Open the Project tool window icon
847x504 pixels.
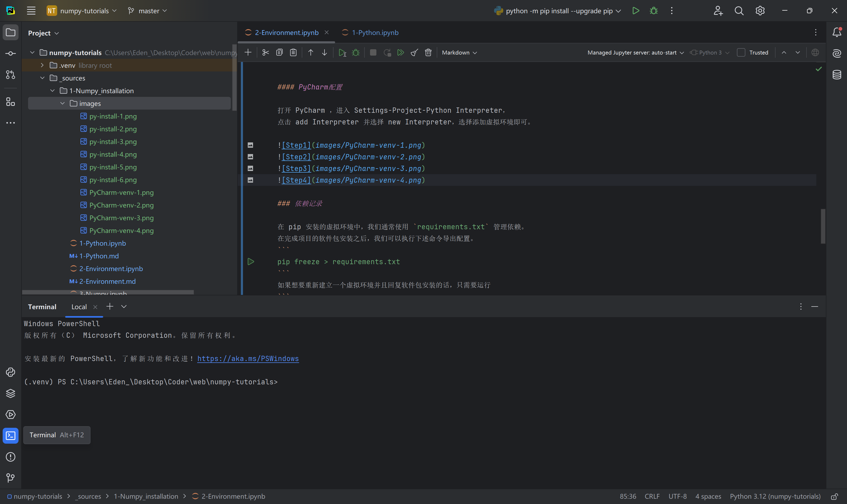pyautogui.click(x=11, y=33)
